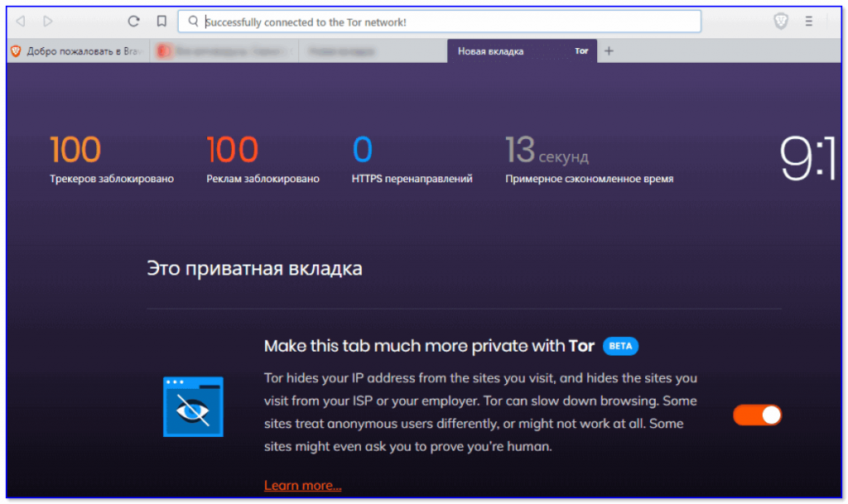
Task: Reload the current page
Action: click(133, 22)
